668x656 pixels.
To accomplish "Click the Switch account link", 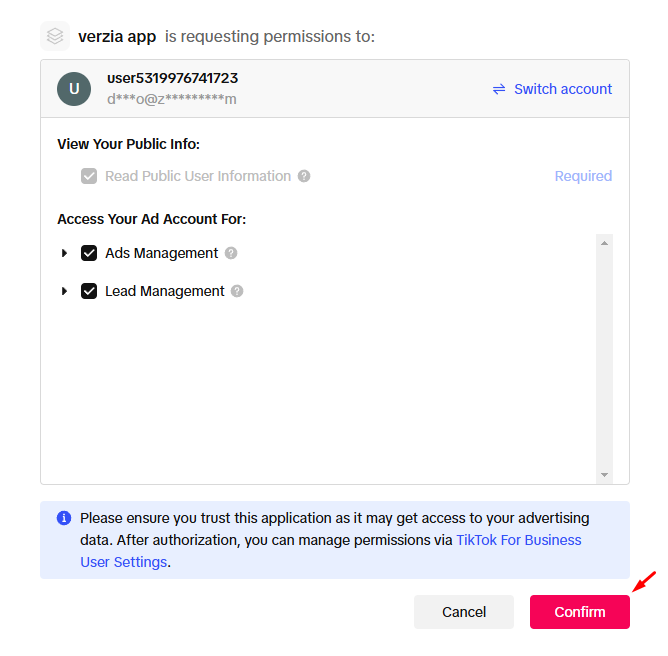I will point(563,89).
